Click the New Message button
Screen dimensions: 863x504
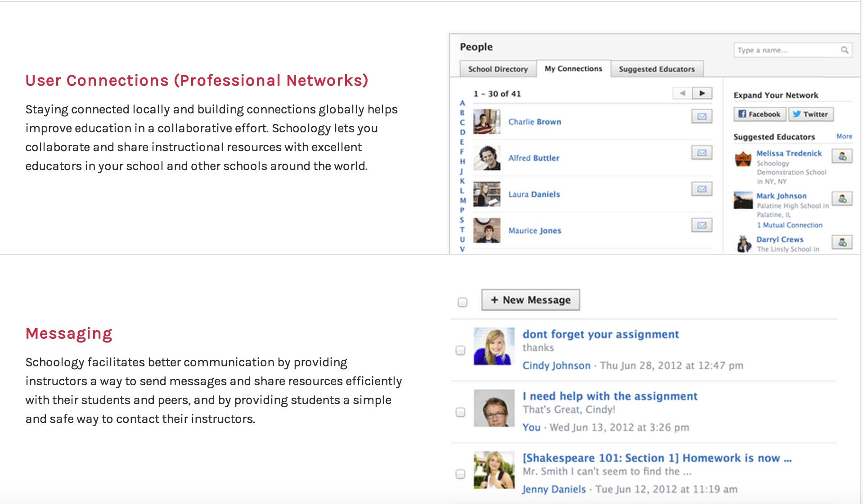[530, 300]
